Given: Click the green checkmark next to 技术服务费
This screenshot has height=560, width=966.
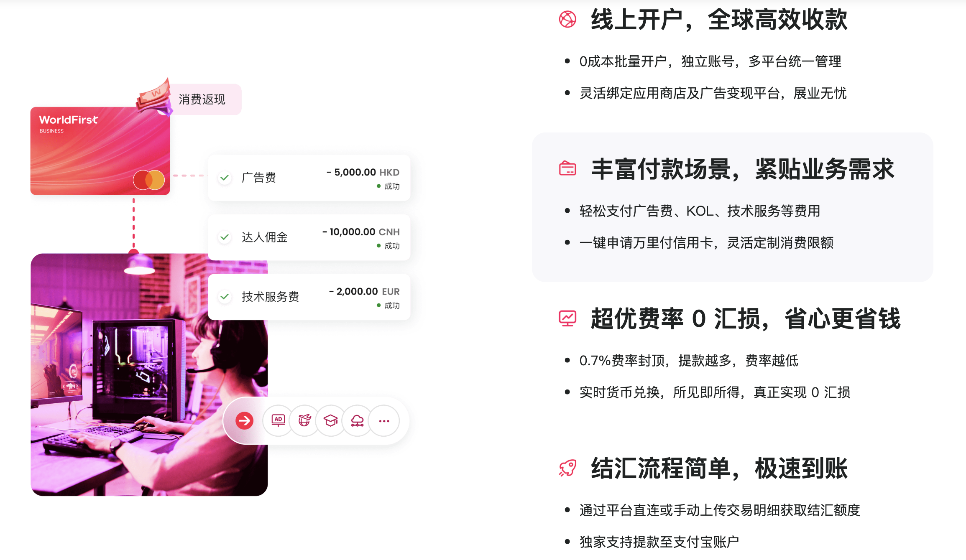Looking at the screenshot, I should [225, 297].
